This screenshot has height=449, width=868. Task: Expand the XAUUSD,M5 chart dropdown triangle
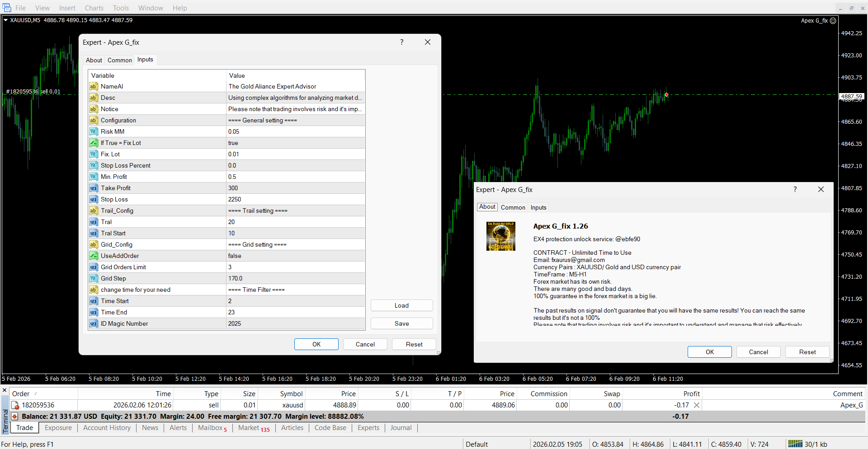point(5,20)
